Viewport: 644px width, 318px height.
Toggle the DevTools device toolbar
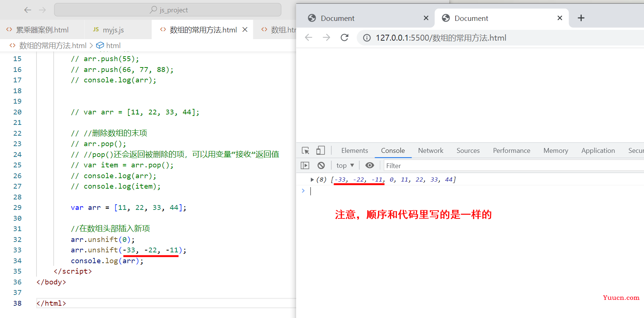click(320, 150)
